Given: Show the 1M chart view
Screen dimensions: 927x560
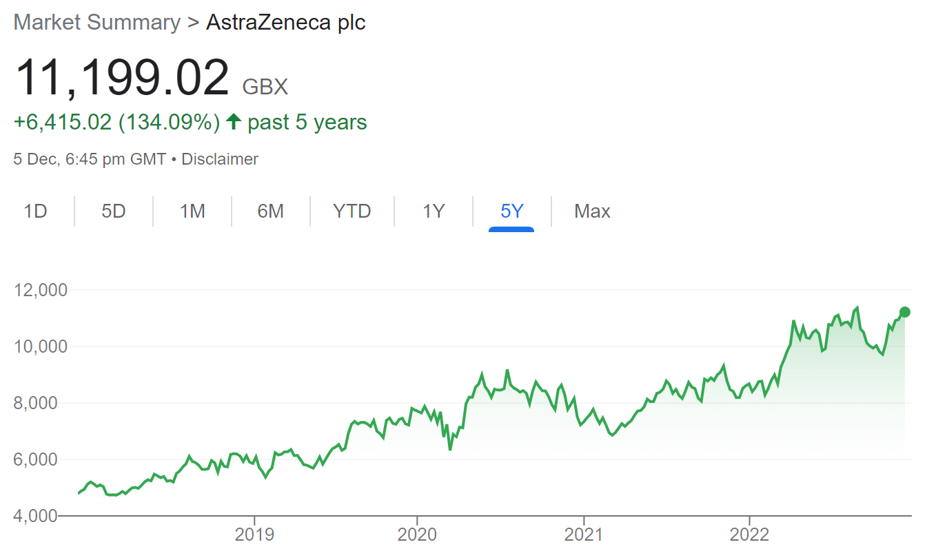Looking at the screenshot, I should [192, 211].
